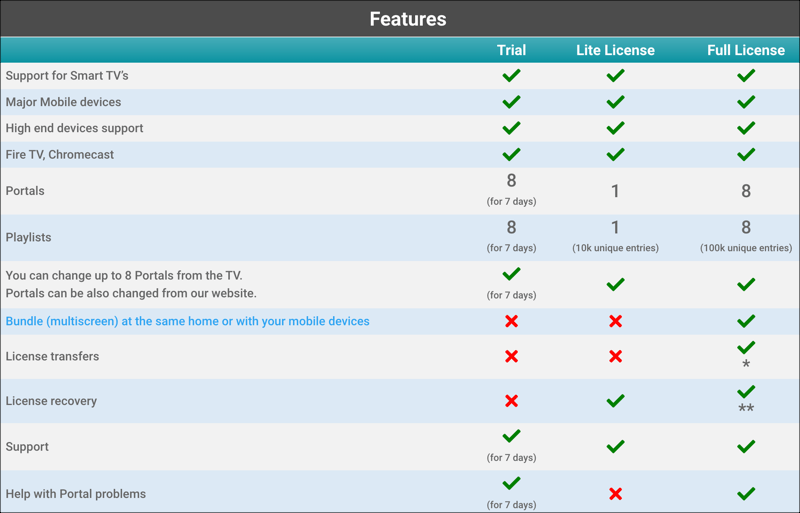
Task: Click the Full License checkmark for Major Mobile devices
Action: click(746, 102)
